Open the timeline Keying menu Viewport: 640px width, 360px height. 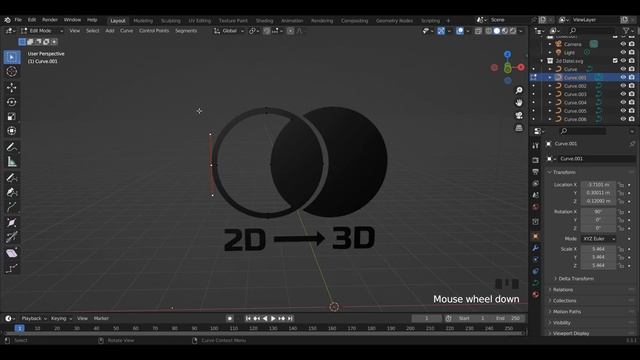61,318
